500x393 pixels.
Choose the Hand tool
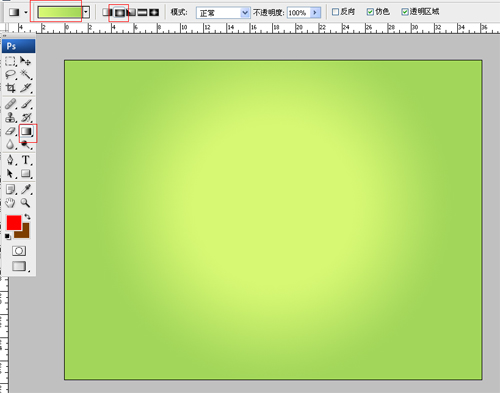(x=11, y=203)
